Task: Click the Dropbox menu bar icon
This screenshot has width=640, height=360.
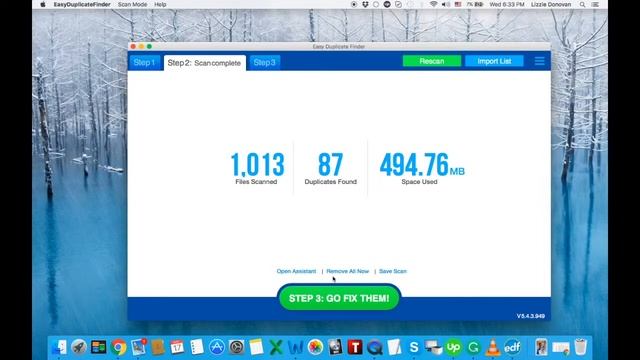Action: click(365, 4)
